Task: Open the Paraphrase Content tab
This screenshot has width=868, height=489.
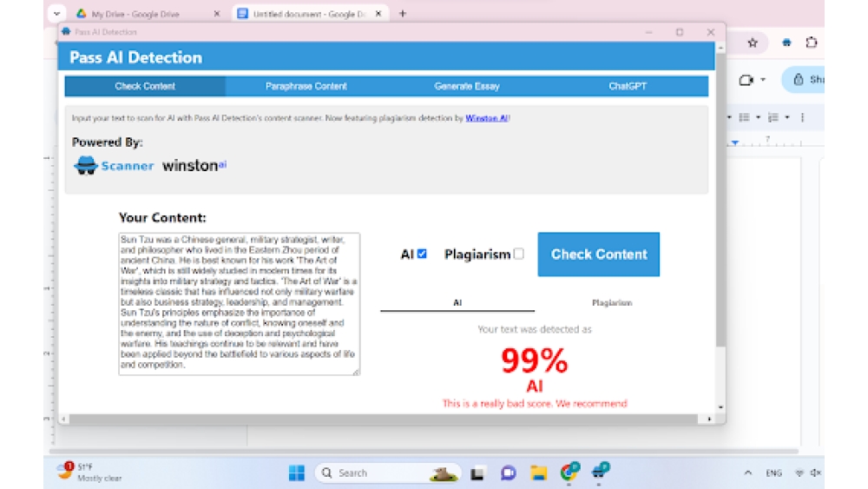Action: click(306, 86)
